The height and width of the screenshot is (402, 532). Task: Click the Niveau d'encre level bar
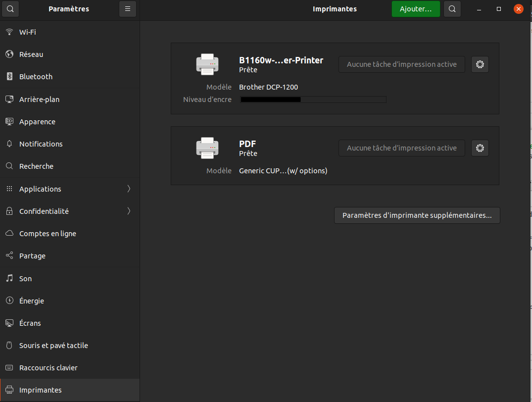click(313, 100)
